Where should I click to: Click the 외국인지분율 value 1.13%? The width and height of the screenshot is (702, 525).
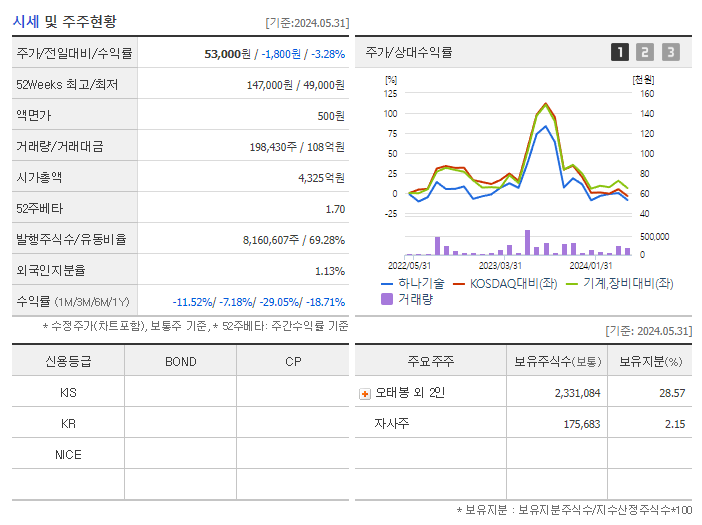(x=330, y=271)
